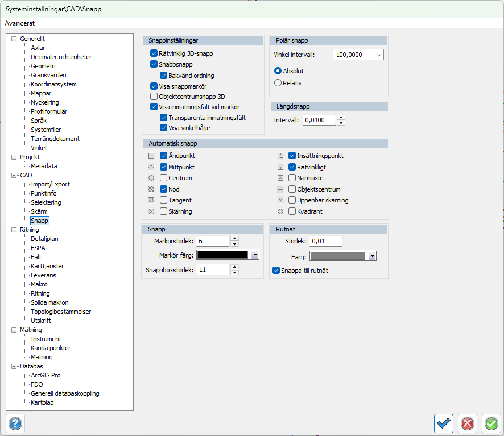Viewport: 504px width, 436px height.
Task: Click the green OK checkmark icon
Action: tap(491, 423)
